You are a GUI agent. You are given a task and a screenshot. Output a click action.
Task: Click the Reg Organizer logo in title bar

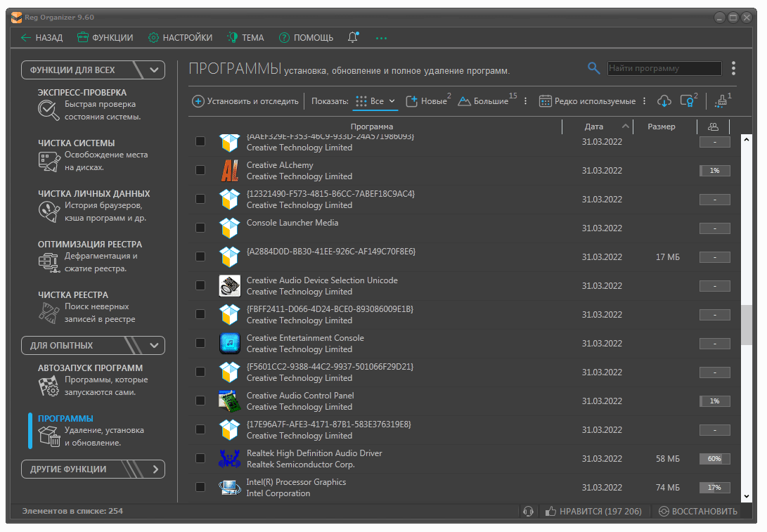point(17,17)
